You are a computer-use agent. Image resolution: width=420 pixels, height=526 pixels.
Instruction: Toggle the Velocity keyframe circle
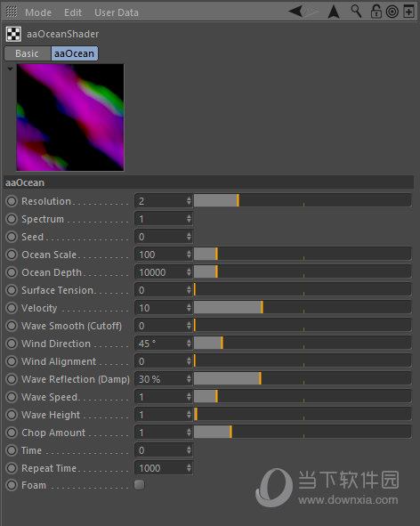[12, 308]
